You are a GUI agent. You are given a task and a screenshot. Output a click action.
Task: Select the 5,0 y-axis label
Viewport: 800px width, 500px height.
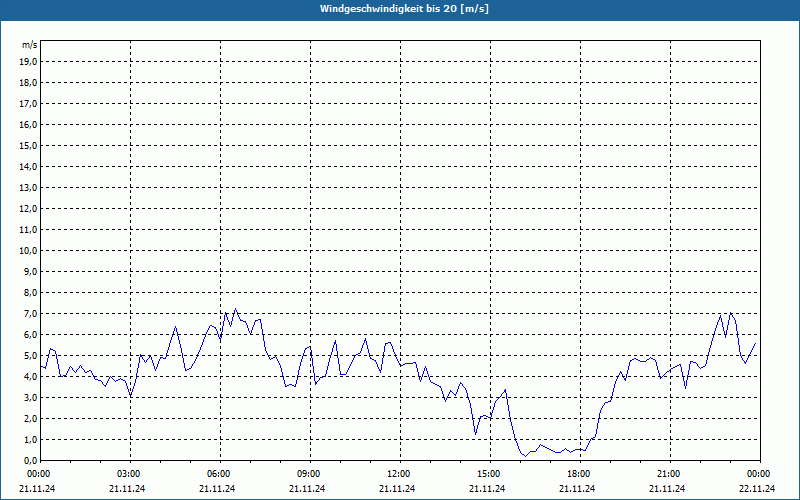[x=30, y=356]
